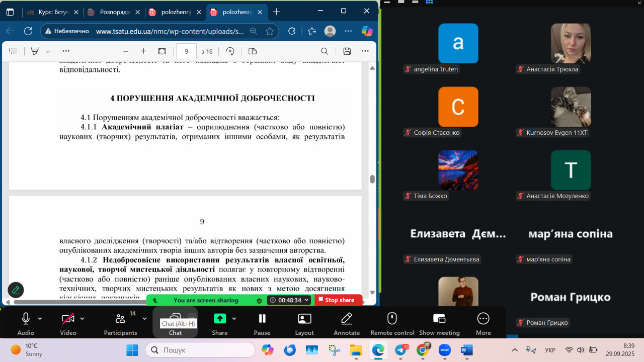Open Edge settings and more menu
The height and width of the screenshot is (362, 644).
[349, 31]
